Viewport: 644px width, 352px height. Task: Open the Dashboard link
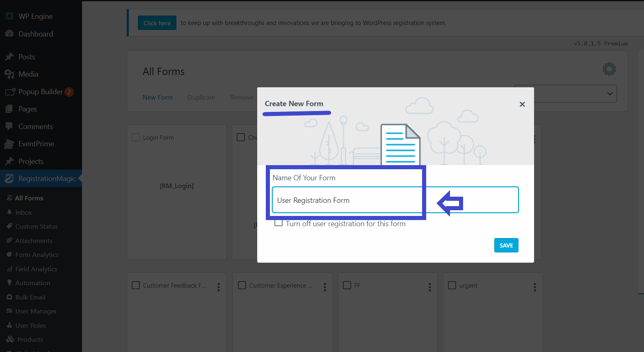pos(36,34)
